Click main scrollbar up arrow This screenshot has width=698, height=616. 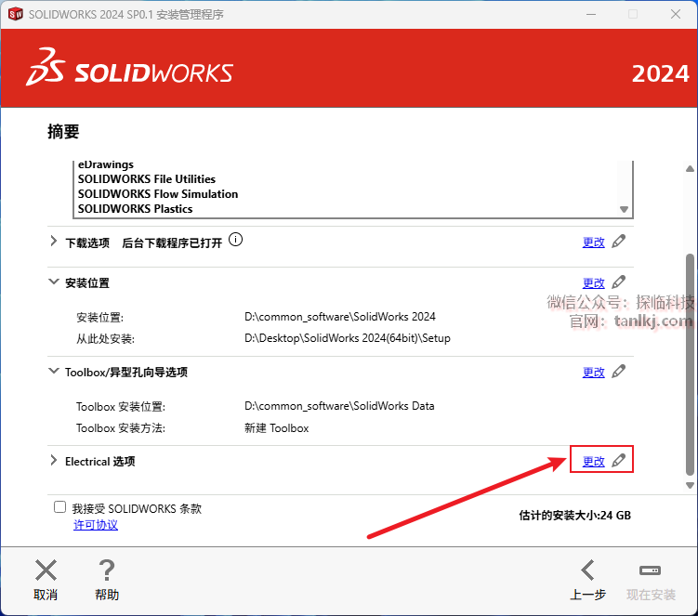tap(690, 169)
